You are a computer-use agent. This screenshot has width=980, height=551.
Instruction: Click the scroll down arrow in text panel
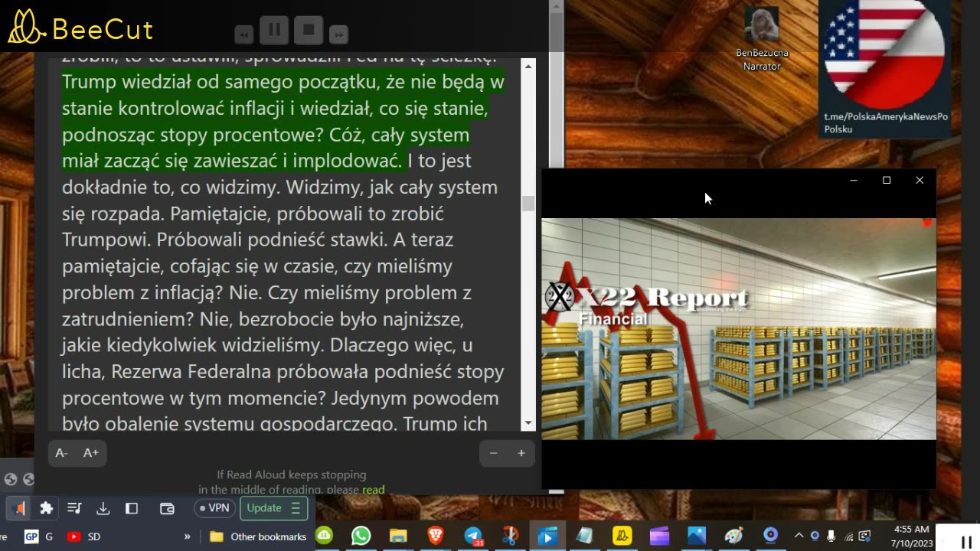coord(528,423)
